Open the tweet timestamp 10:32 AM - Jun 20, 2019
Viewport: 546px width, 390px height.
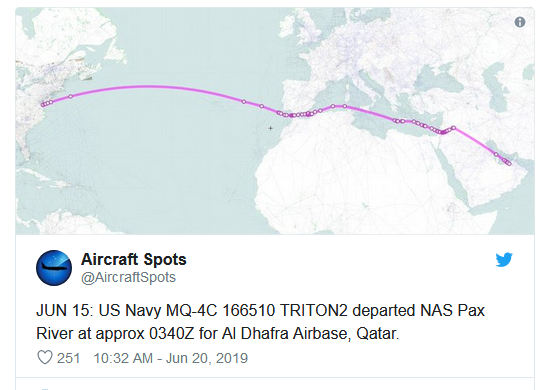click(171, 358)
